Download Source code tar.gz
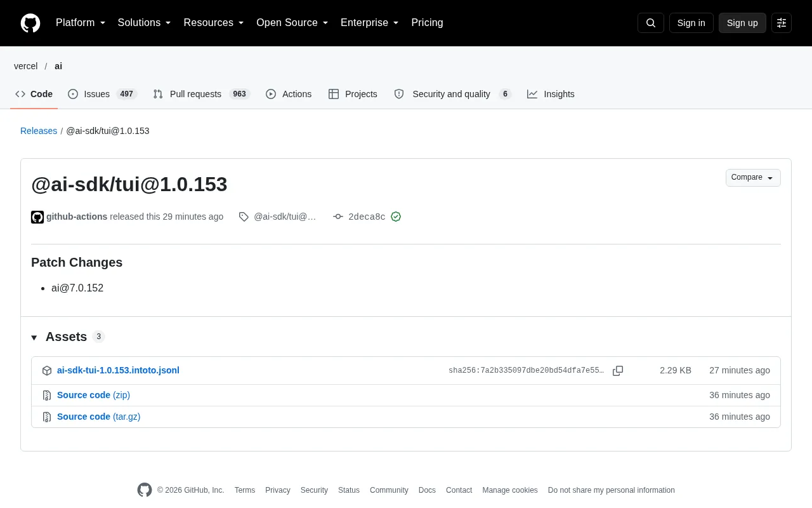The image size is (812, 508). (98, 417)
